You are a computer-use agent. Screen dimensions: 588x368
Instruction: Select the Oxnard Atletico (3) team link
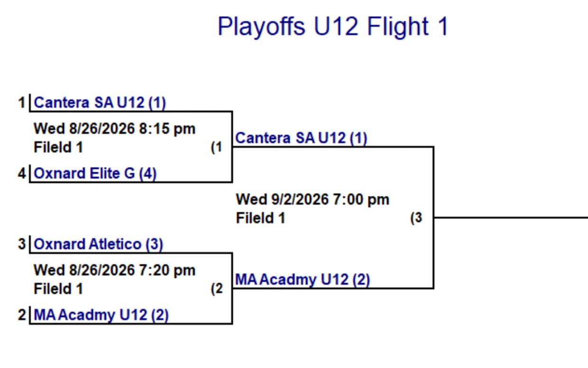[x=99, y=244]
